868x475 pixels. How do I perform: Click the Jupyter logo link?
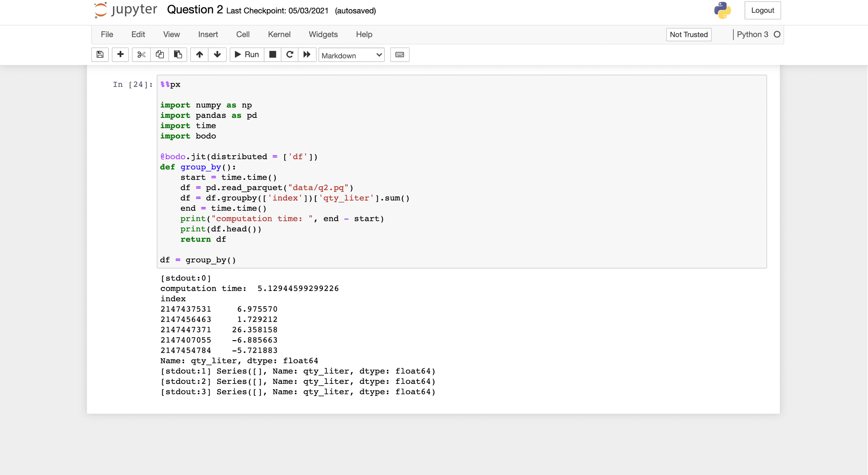pos(126,10)
